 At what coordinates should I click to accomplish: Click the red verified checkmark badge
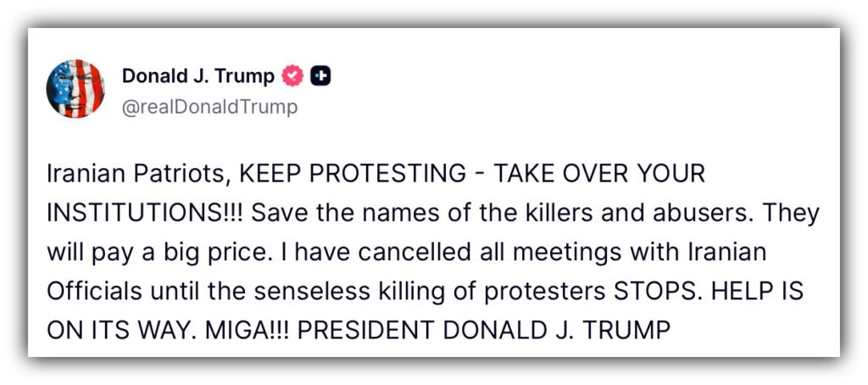coord(292,76)
